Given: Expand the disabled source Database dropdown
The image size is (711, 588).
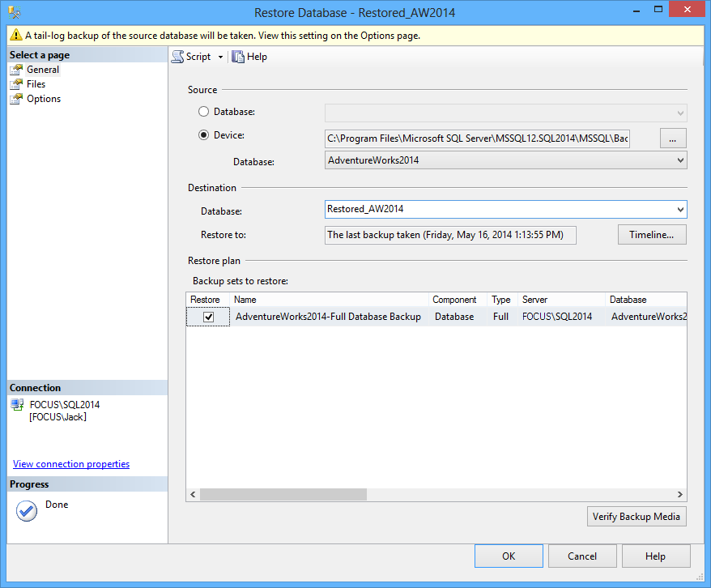Looking at the screenshot, I should coord(680,113).
